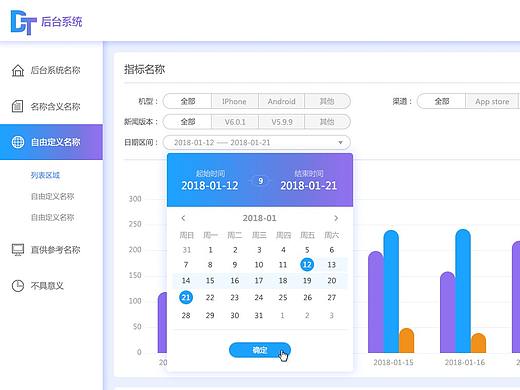Select V6.0.1 version filter
The width and height of the screenshot is (520, 390).
235,122
